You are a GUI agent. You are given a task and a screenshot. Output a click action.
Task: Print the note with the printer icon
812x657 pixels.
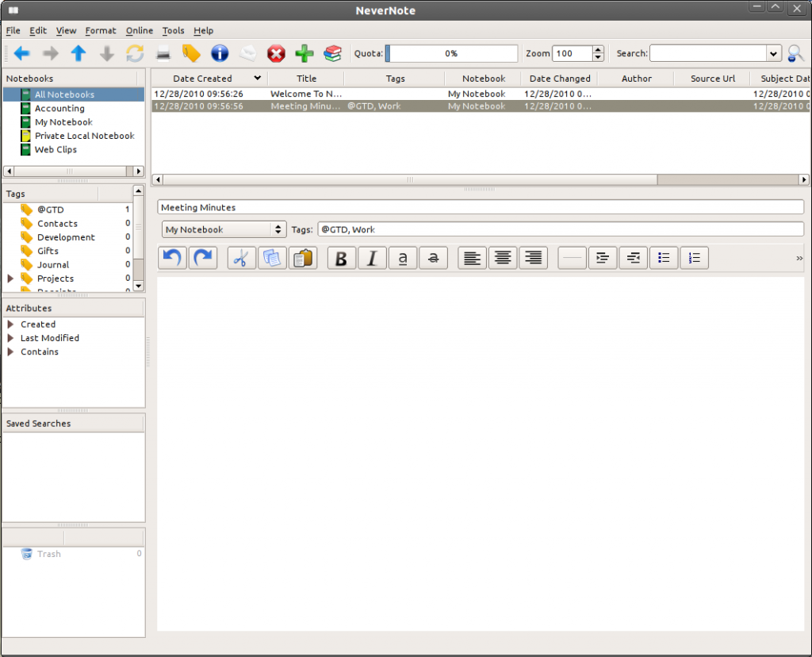163,53
